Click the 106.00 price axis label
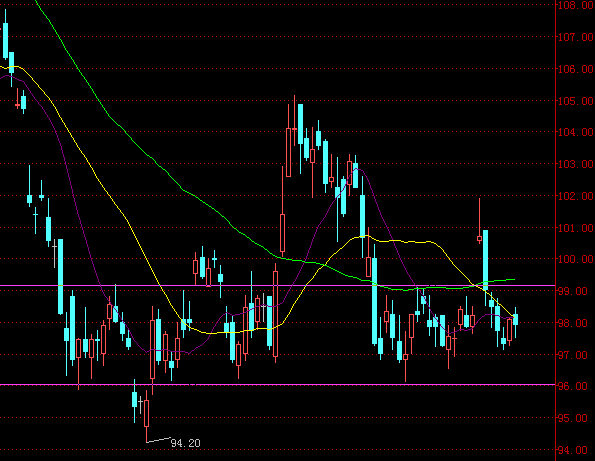 coord(576,69)
